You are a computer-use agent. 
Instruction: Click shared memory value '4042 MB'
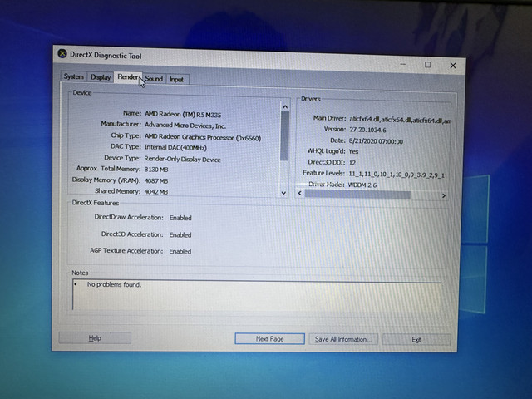(x=156, y=192)
